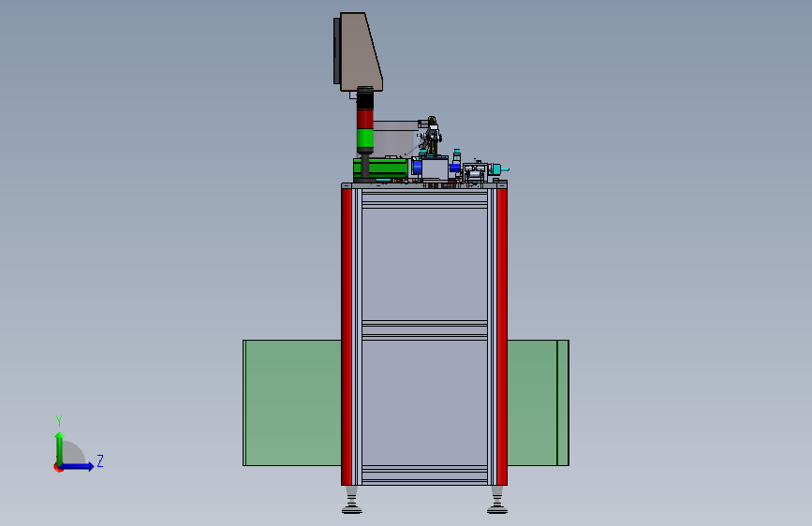
Task: Click the blue Z axis arrow of the triad
Action: tap(78, 466)
